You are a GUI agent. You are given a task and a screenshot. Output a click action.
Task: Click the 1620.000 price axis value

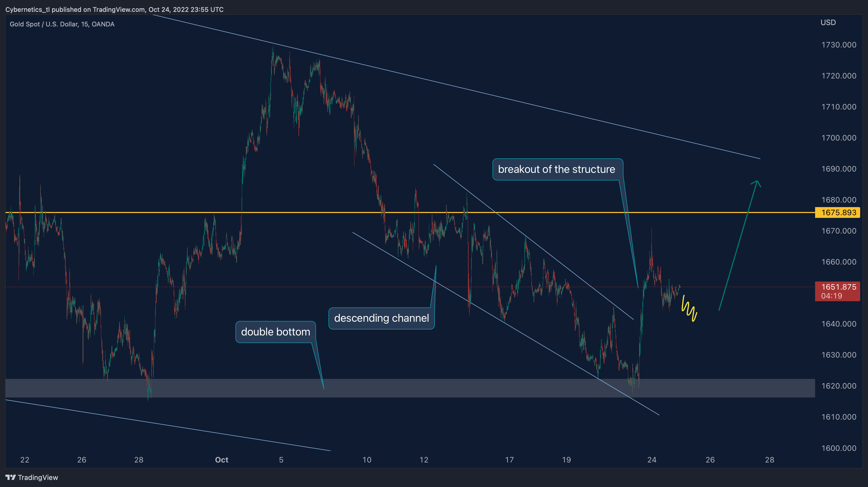point(839,386)
